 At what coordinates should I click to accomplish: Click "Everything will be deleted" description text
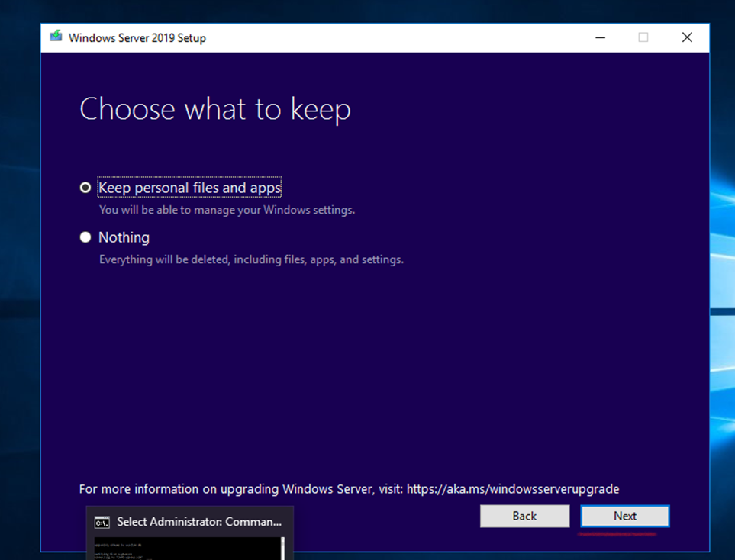click(251, 259)
